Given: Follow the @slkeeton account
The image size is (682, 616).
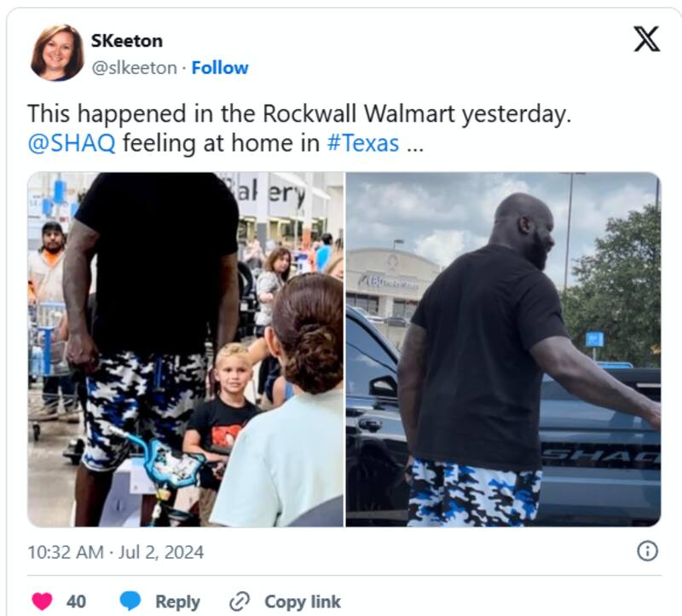Looking at the screenshot, I should [x=220, y=68].
